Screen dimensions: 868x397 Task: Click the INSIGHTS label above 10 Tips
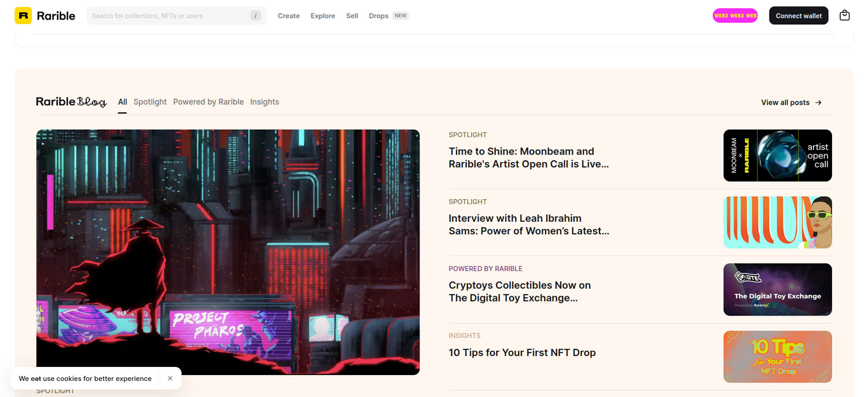click(465, 336)
